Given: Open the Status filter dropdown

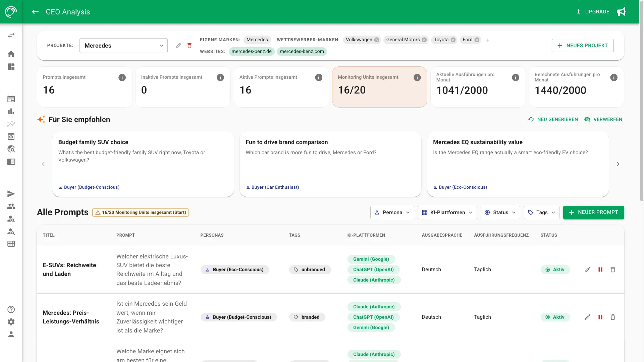Looking at the screenshot, I should [500, 213].
